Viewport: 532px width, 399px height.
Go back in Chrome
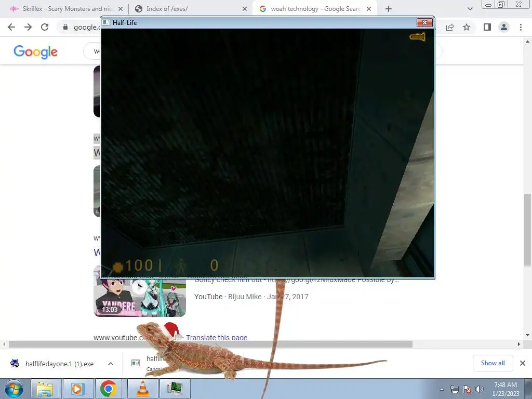[11, 27]
